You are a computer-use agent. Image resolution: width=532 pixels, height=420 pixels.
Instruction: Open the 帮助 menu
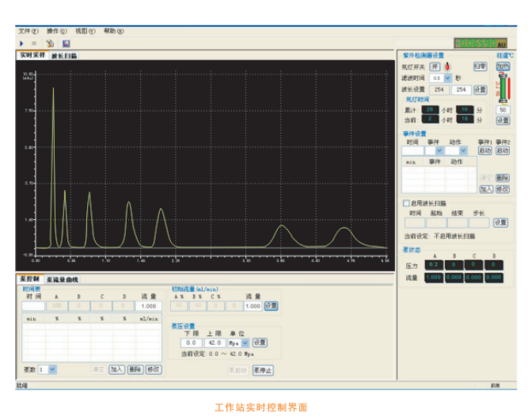114,31
